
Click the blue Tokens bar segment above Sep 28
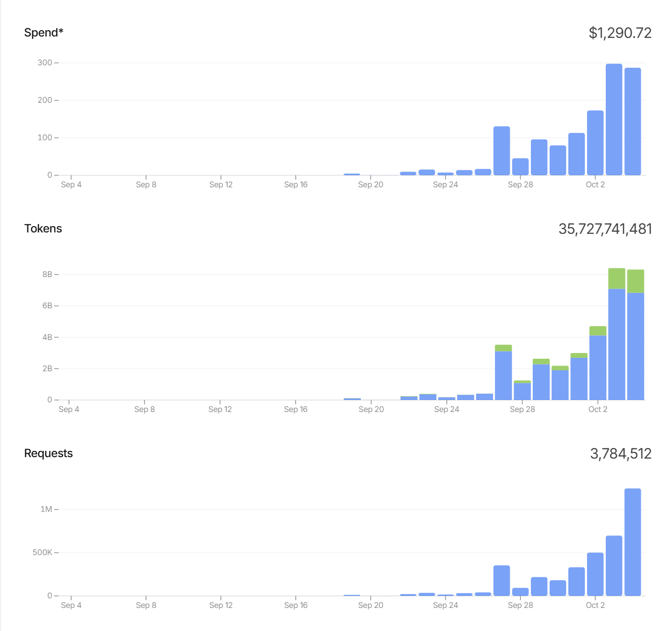click(522, 391)
